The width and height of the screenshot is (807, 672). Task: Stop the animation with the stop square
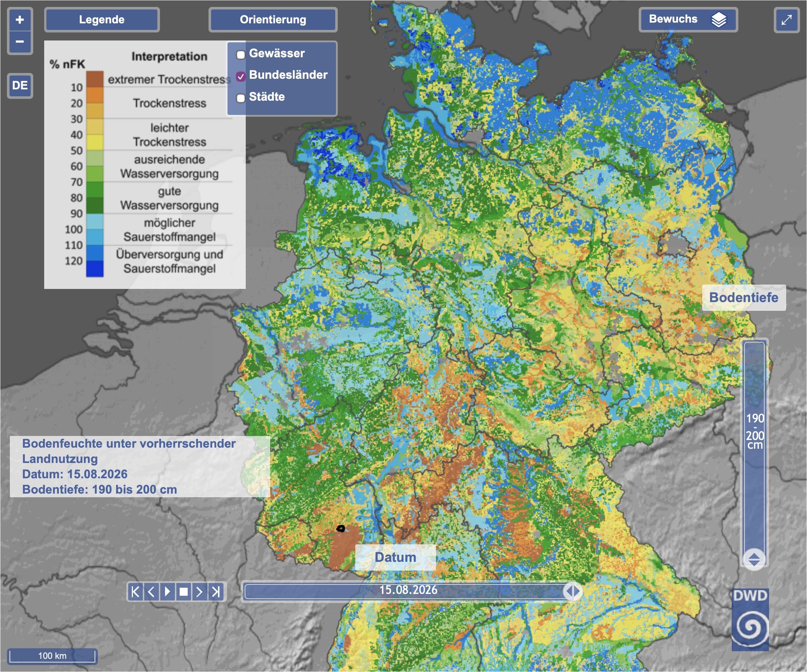184,592
